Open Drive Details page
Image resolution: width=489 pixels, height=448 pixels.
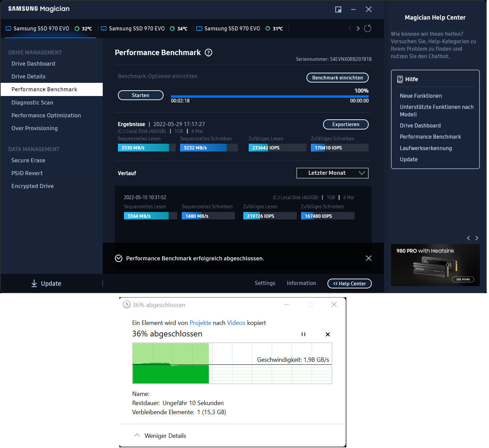pos(28,76)
